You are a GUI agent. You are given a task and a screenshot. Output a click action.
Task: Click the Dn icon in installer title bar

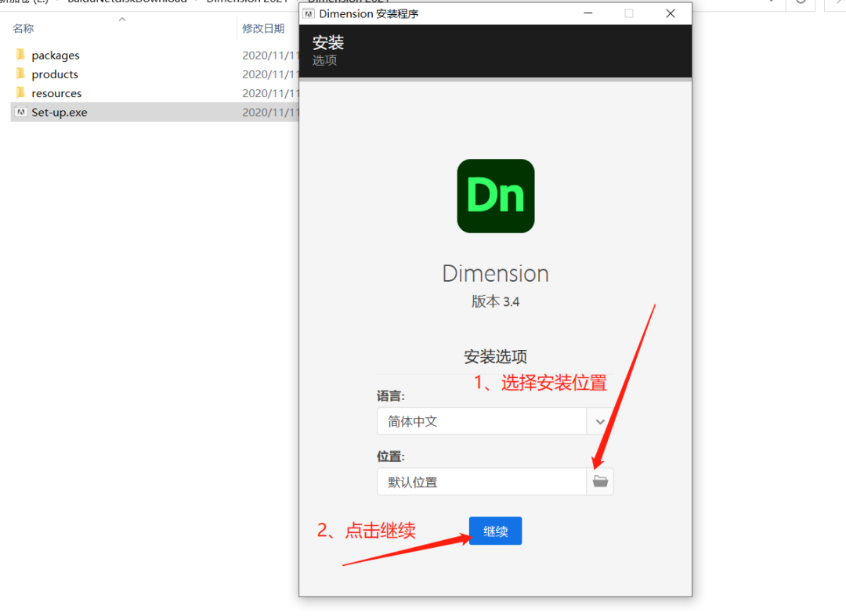(309, 13)
